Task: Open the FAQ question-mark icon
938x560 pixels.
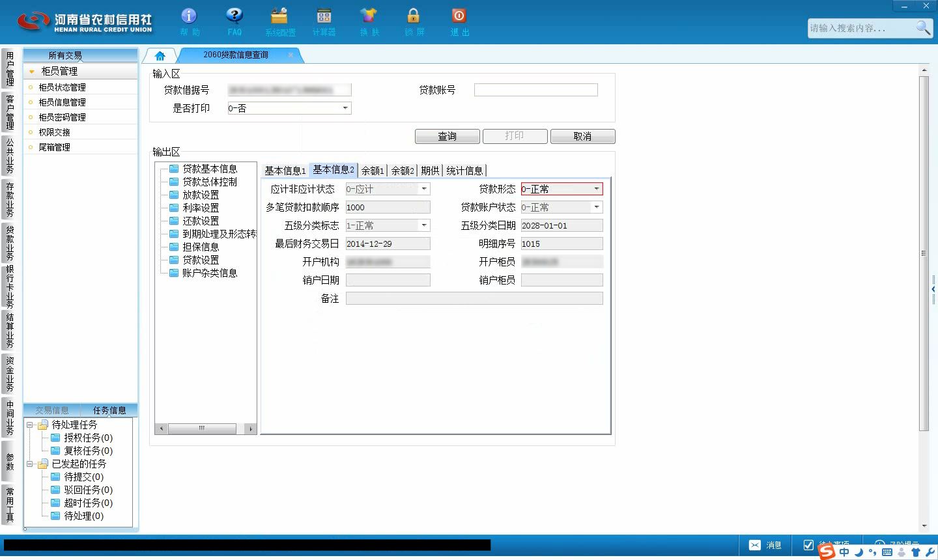Action: click(x=234, y=16)
